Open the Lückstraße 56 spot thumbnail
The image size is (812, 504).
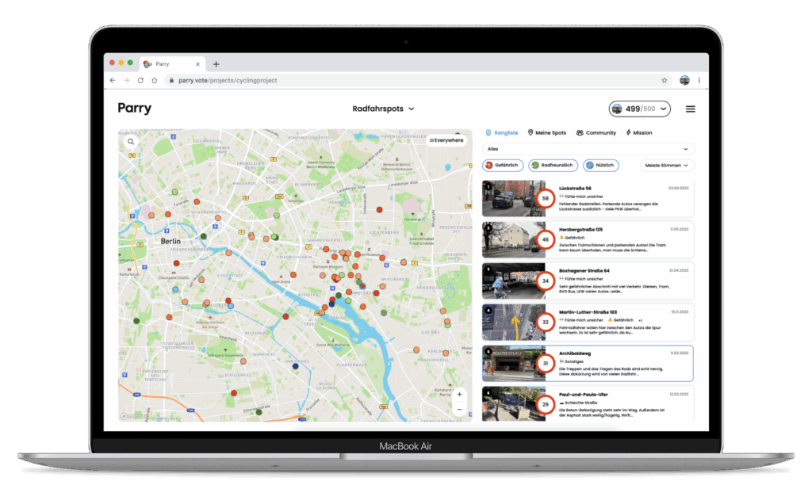(513, 198)
